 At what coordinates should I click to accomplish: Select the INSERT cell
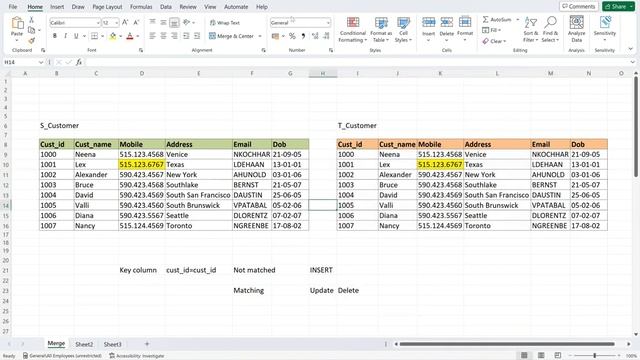pyautogui.click(x=322, y=270)
